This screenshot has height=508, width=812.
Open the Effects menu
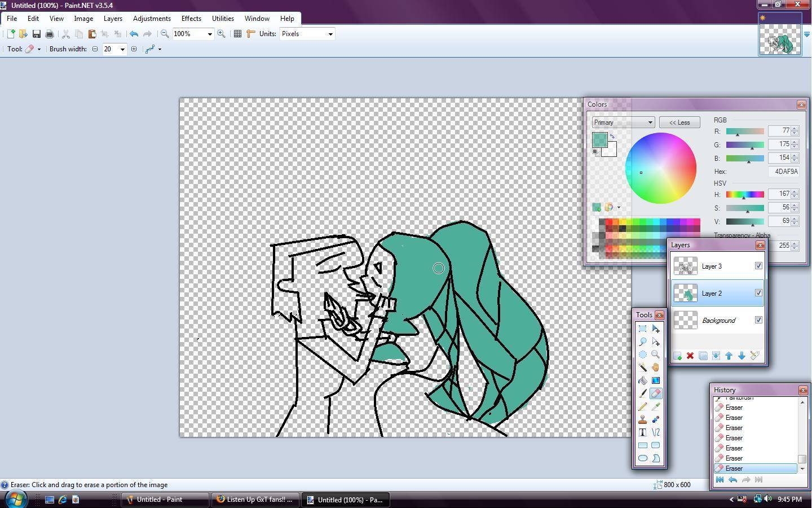tap(191, 18)
